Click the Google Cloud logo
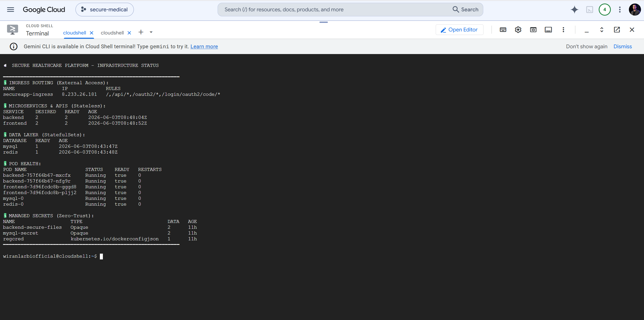Screen dimensions: 644x320 coord(44,10)
